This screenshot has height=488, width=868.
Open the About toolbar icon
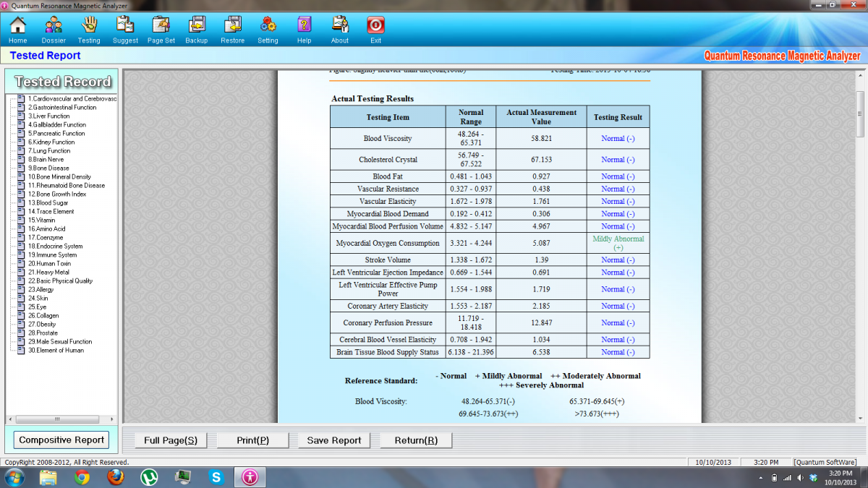click(x=340, y=30)
